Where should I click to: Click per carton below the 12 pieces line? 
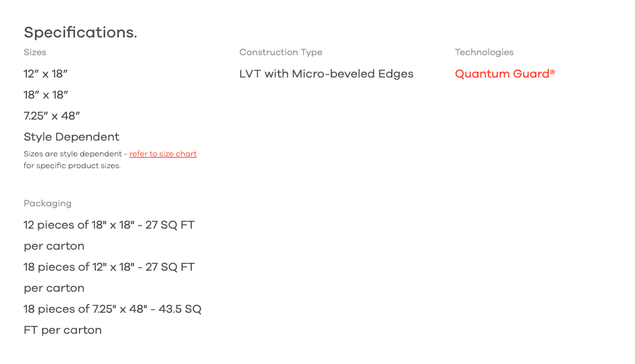(x=54, y=246)
